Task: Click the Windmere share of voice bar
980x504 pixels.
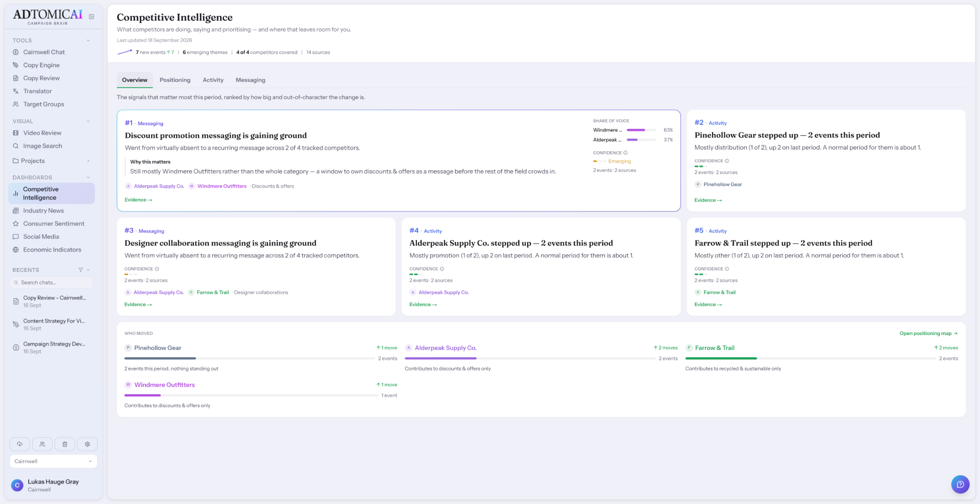Action: (x=641, y=130)
